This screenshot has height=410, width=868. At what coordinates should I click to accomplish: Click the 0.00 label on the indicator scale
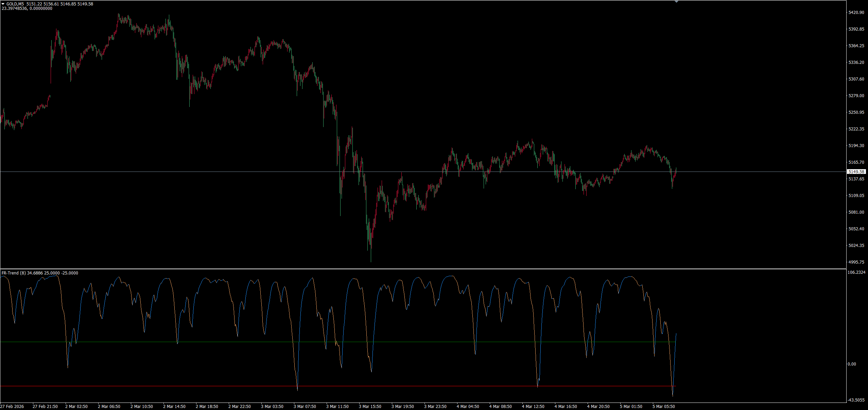pyautogui.click(x=852, y=364)
